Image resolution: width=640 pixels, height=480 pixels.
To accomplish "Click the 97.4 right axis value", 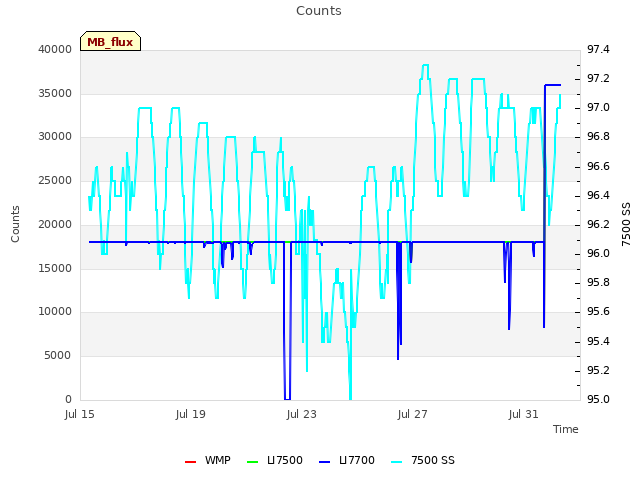I will click(x=598, y=49).
